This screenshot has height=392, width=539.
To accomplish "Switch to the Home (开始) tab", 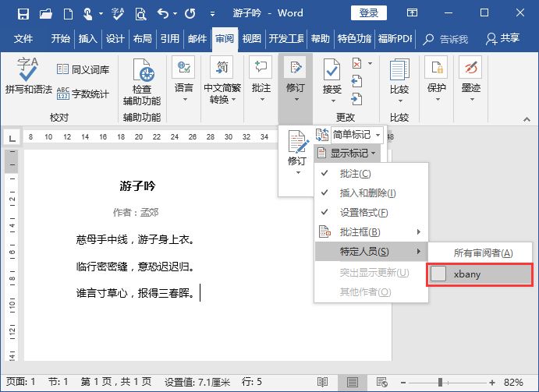I will pyautogui.click(x=61, y=38).
